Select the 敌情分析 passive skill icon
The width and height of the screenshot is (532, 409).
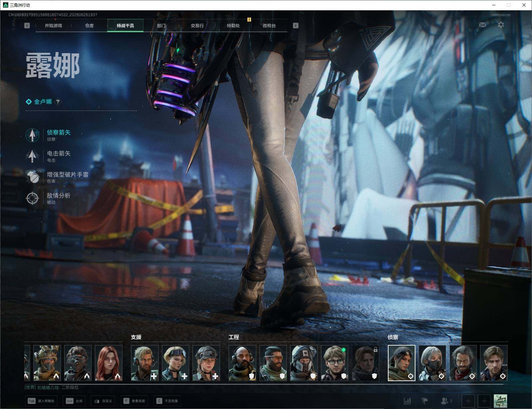pos(32,198)
